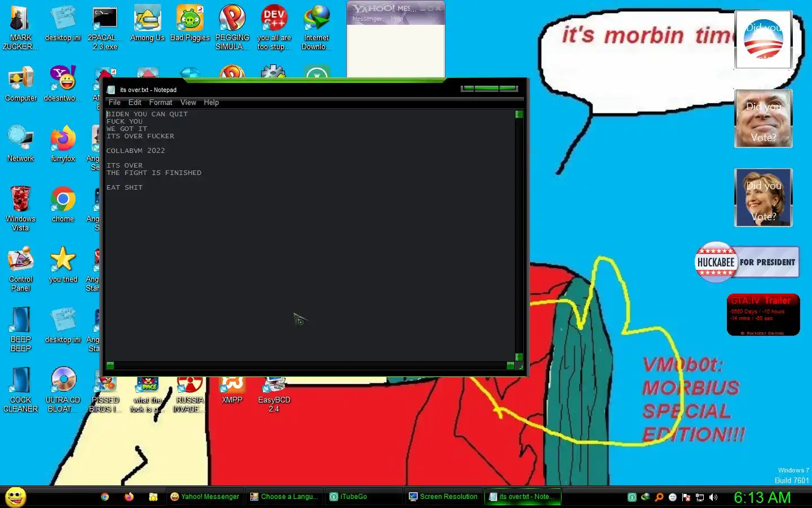Open the doesntwo Yahoo icon

click(x=63, y=84)
